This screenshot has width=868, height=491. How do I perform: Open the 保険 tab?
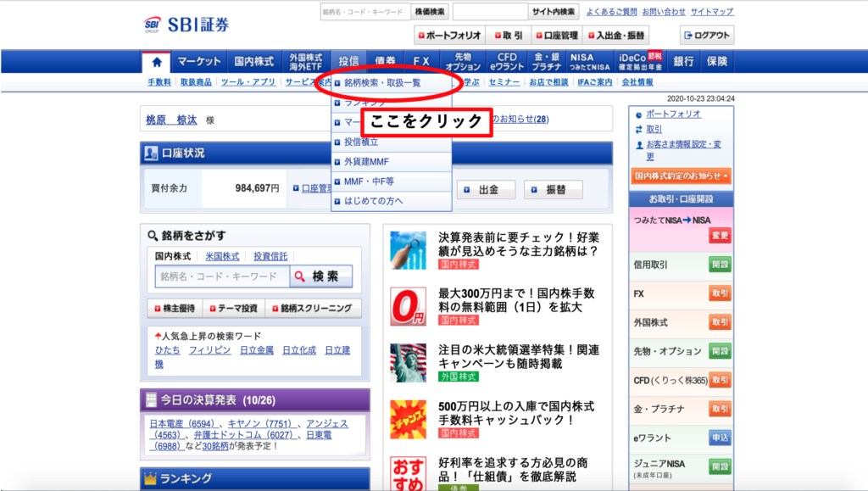tap(717, 61)
